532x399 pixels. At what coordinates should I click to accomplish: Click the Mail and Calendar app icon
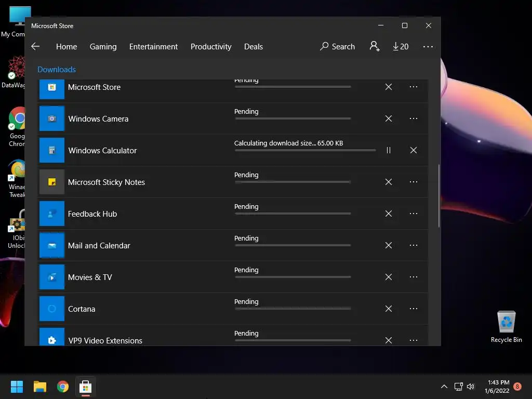coord(52,245)
